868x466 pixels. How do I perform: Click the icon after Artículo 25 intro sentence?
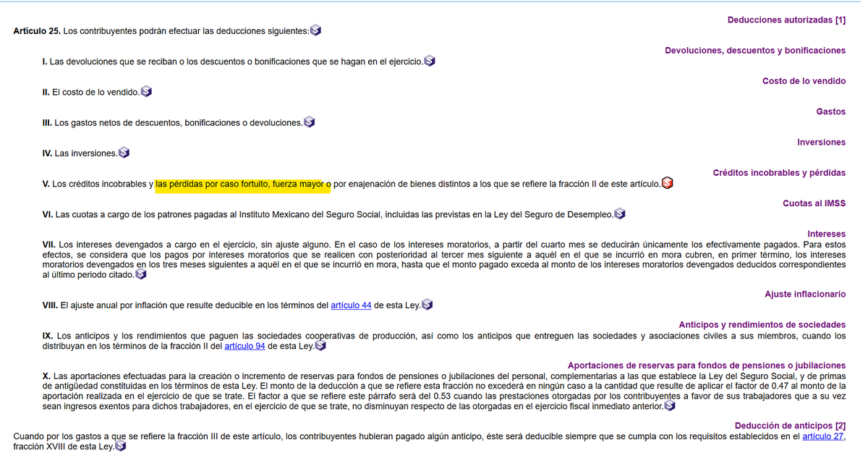tap(315, 30)
